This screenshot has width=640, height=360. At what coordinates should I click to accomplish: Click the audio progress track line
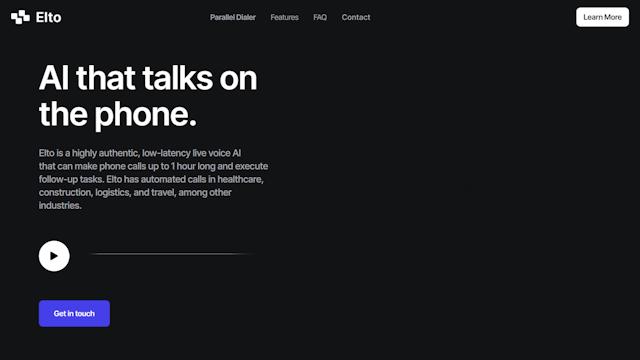(171, 254)
